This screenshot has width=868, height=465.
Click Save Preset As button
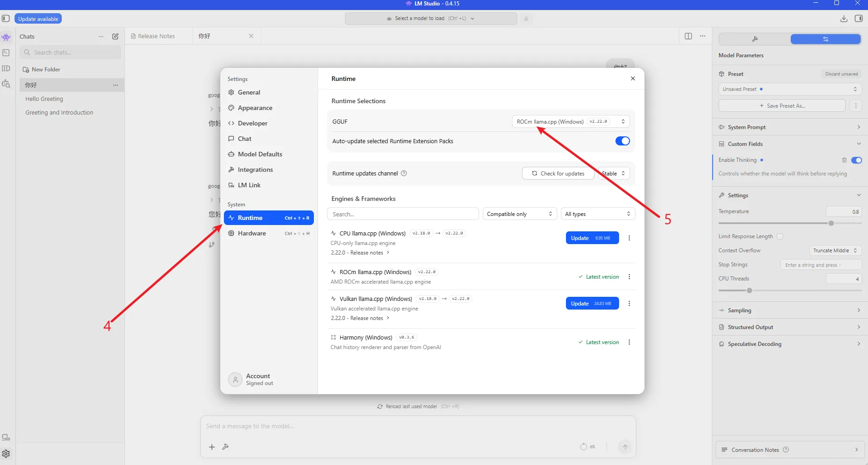(x=782, y=105)
